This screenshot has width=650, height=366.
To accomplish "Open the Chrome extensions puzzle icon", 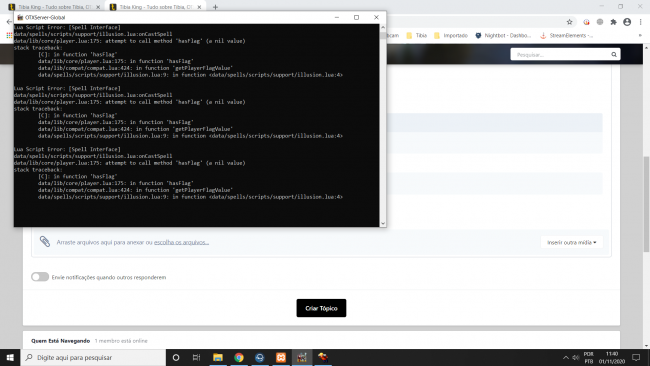I will point(614,22).
